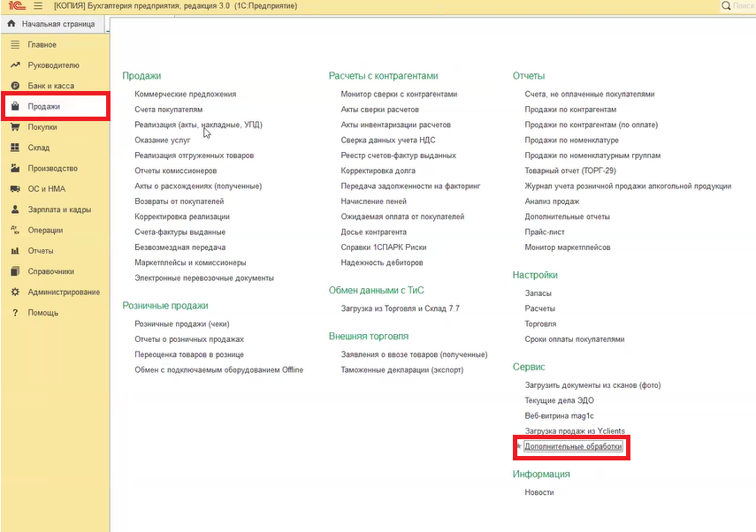
Task: Click the Справочники books icon
Action: point(15,271)
